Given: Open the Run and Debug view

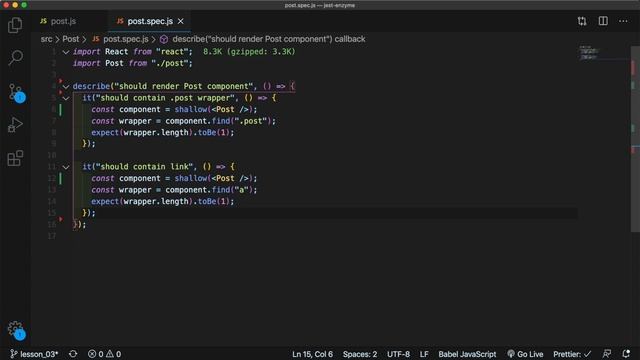Looking at the screenshot, I should (15, 125).
